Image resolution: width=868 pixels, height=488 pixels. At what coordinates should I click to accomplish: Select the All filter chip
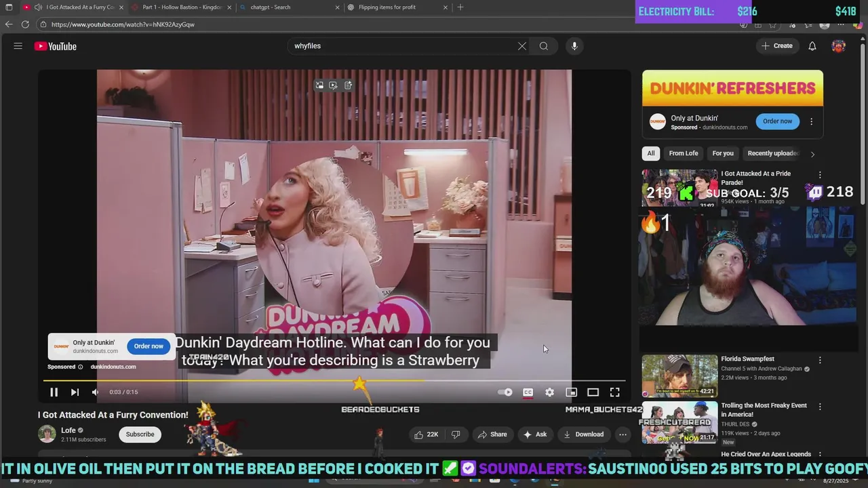[651, 153]
